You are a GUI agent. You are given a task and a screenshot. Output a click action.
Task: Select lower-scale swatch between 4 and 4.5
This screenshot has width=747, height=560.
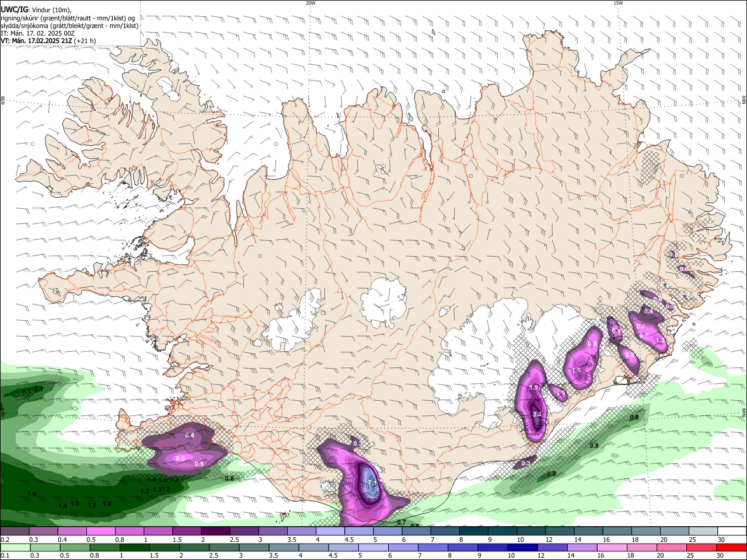pos(315,547)
